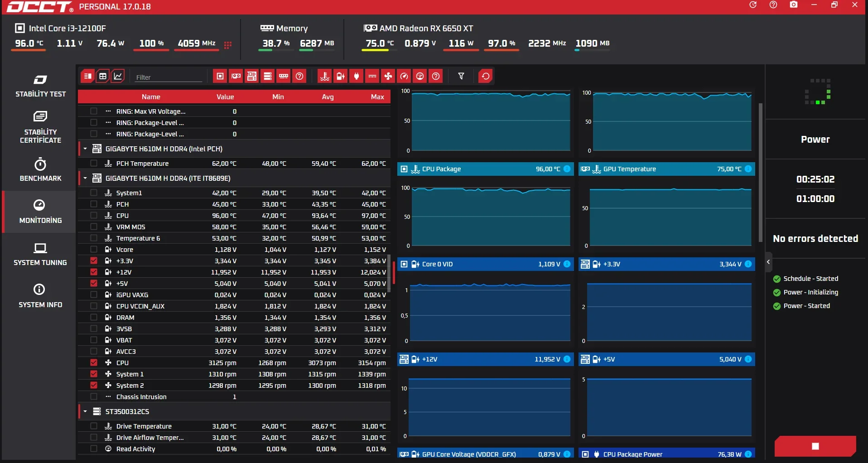868x463 pixels.
Task: Uncheck the +5V sensor checkbox
Action: [94, 283]
